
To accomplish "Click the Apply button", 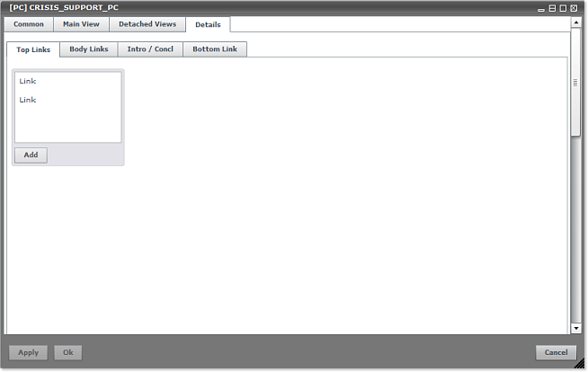I will [28, 352].
